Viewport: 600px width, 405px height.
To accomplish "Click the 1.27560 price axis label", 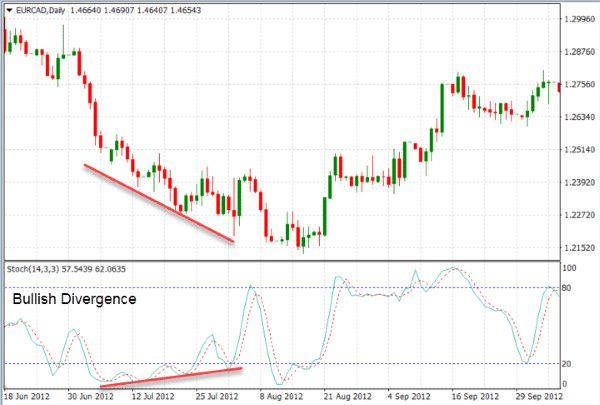I will [580, 85].
